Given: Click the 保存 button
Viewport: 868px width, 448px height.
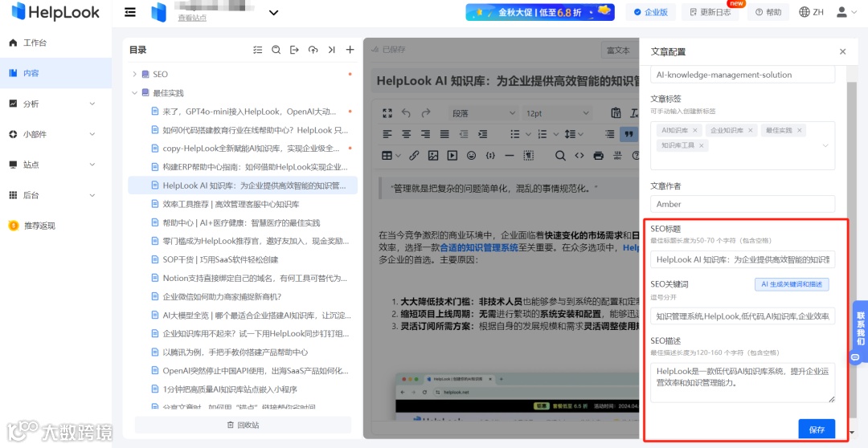Looking at the screenshot, I should pyautogui.click(x=817, y=430).
